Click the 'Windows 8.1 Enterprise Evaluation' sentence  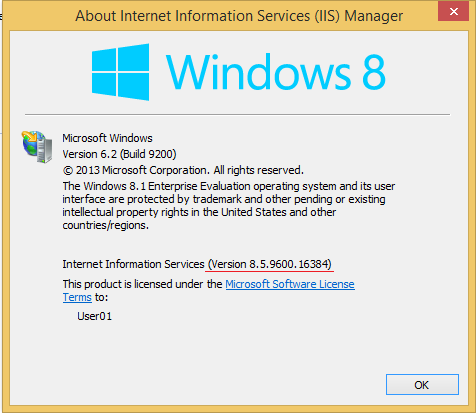(x=229, y=186)
